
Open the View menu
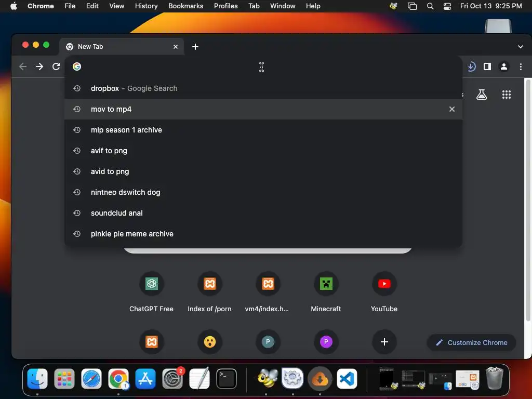tap(116, 6)
